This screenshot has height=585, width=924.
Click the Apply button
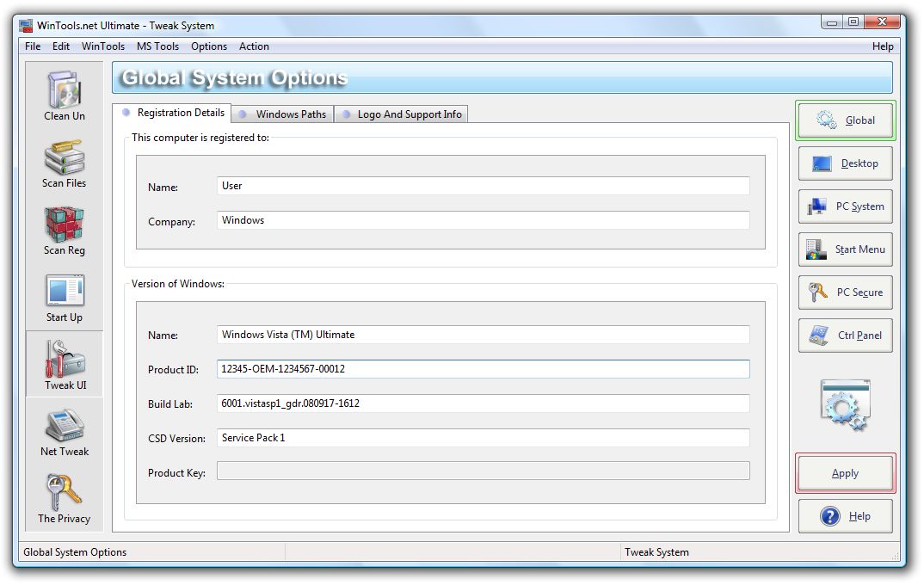point(846,473)
